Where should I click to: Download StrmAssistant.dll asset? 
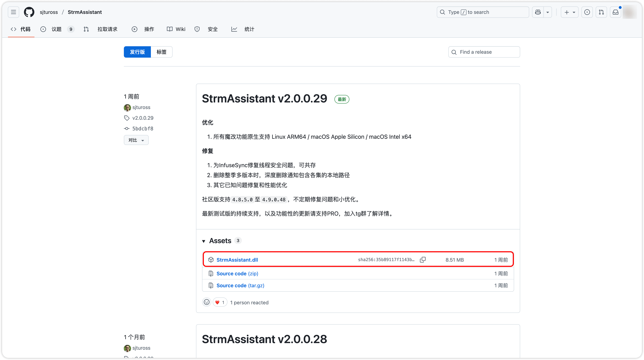click(237, 260)
